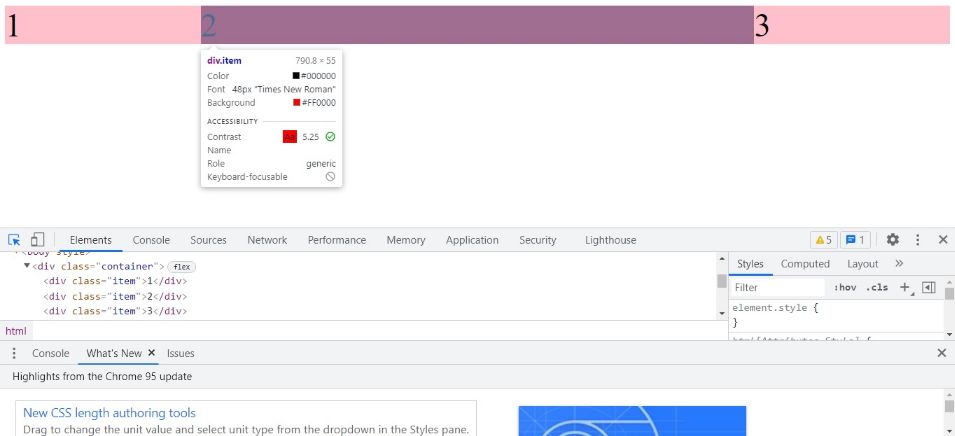
Task: Select the div item 1 row
Action: (x=115, y=281)
